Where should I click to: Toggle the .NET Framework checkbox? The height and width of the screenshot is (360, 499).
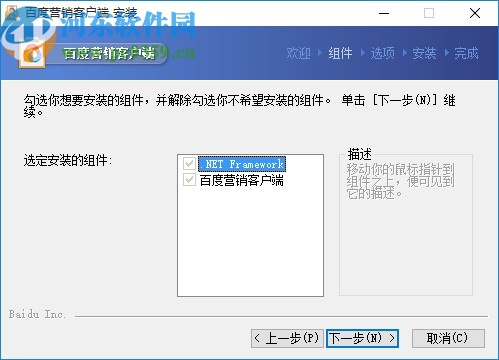click(x=189, y=164)
